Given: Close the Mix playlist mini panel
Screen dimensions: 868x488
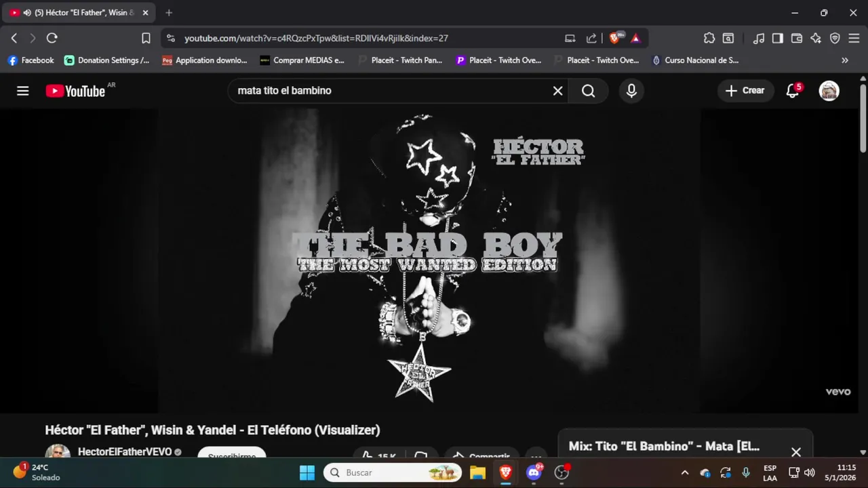Looking at the screenshot, I should tap(796, 451).
